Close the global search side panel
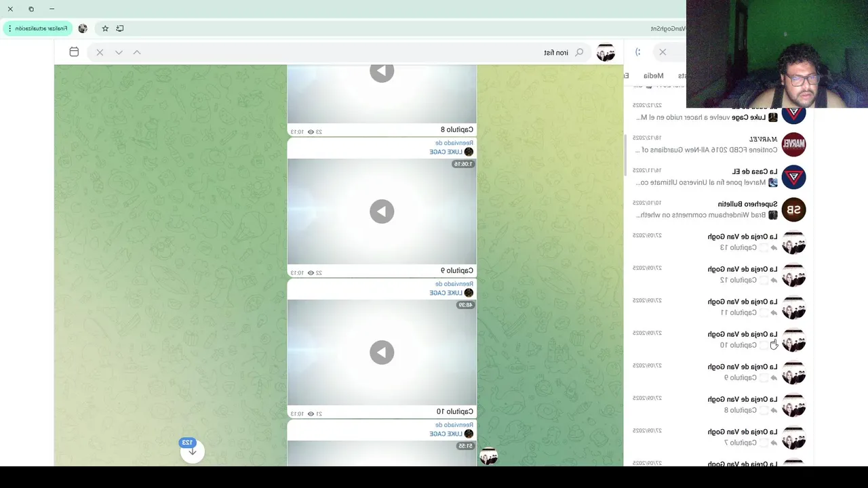 [x=663, y=52]
